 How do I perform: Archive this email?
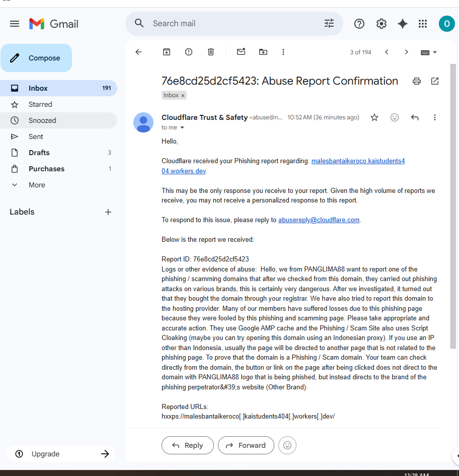click(167, 52)
